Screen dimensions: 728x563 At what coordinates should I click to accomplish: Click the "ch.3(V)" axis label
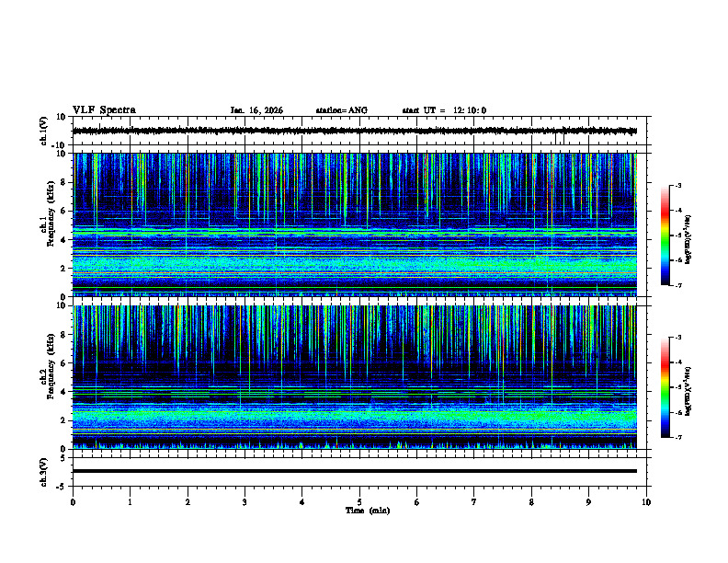[x=43, y=472]
